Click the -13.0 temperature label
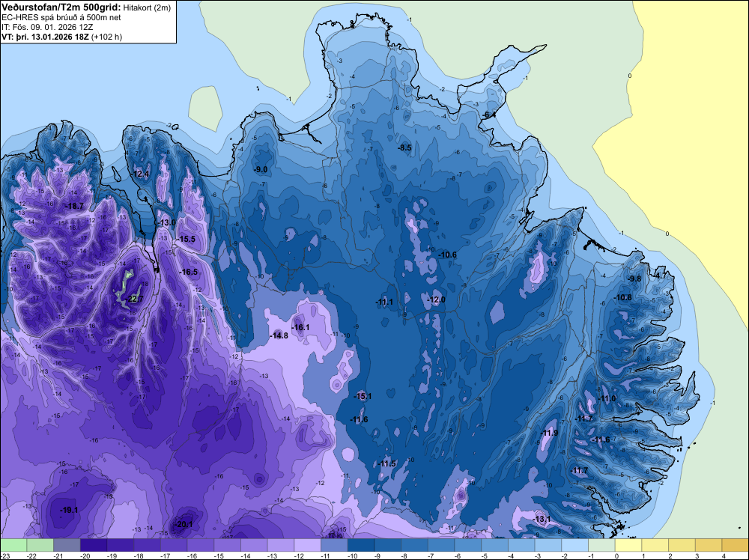 167,223
